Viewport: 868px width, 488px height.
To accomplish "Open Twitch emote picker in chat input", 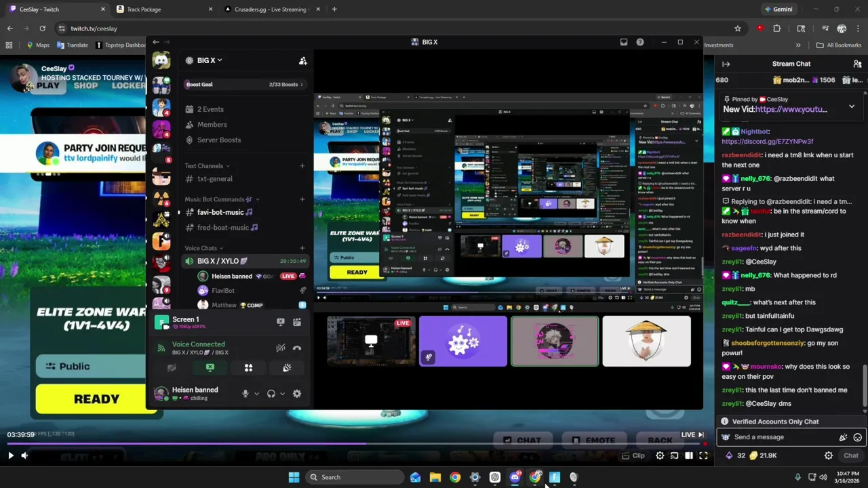I will coord(857,438).
